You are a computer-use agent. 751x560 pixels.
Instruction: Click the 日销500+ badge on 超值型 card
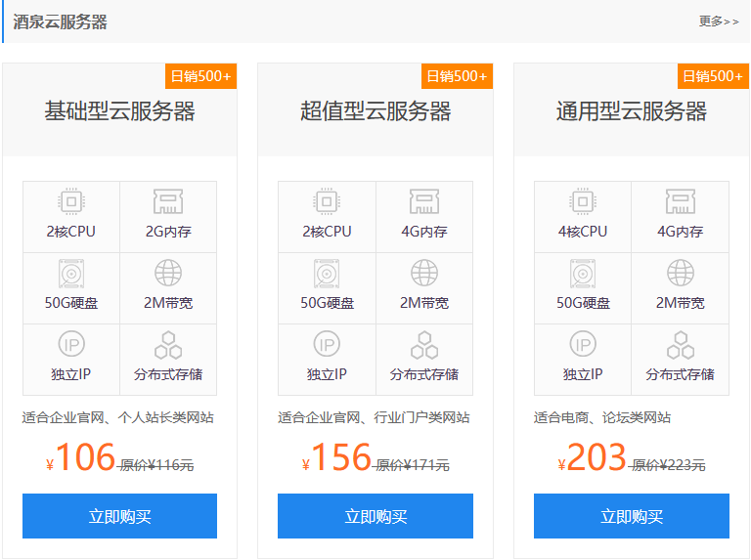pyautogui.click(x=457, y=76)
